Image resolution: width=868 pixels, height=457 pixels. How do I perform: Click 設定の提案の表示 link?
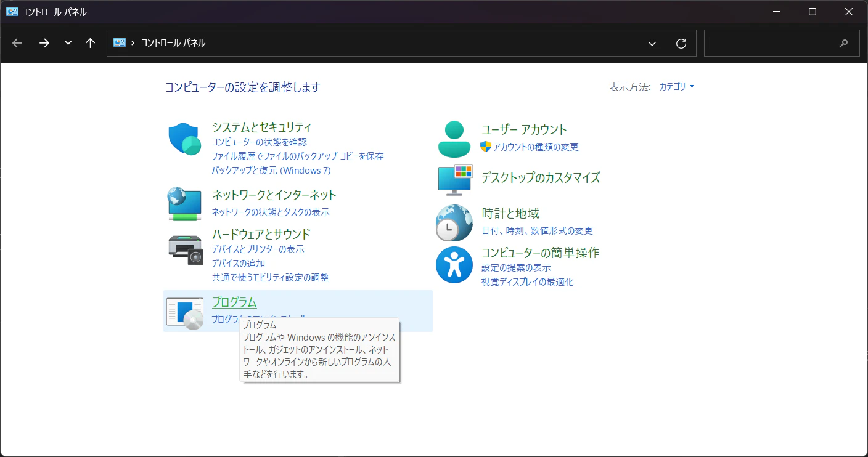[516, 268]
